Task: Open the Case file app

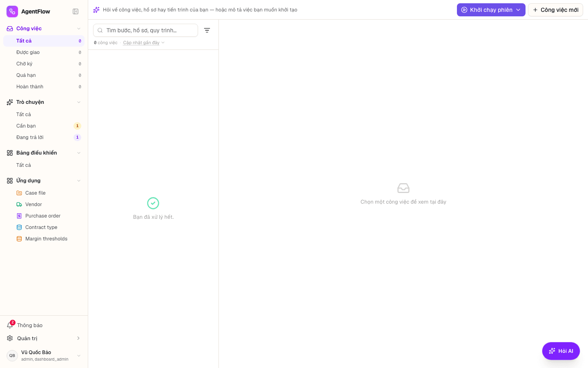Action: click(44, 193)
